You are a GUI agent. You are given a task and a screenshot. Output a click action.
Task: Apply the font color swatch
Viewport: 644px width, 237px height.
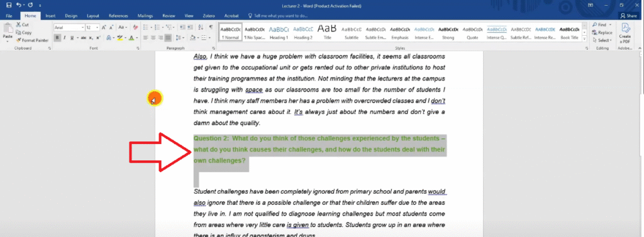pos(131,38)
